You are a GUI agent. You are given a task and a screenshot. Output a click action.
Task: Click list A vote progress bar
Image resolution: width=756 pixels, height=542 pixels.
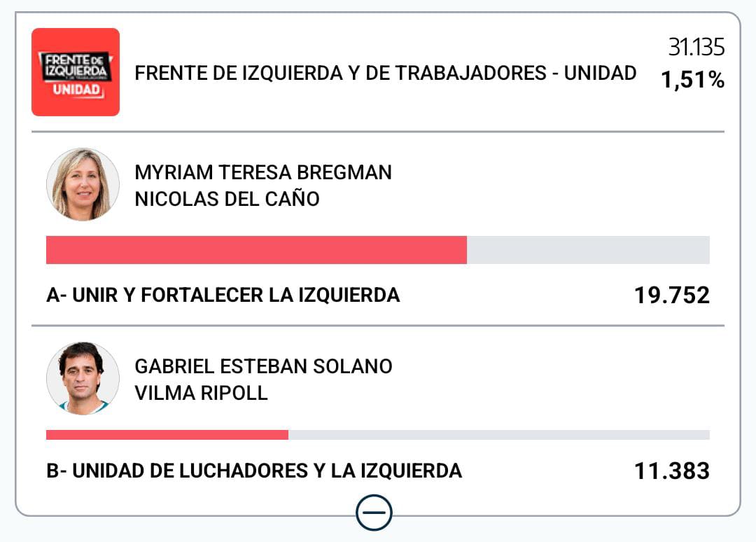[x=378, y=250]
